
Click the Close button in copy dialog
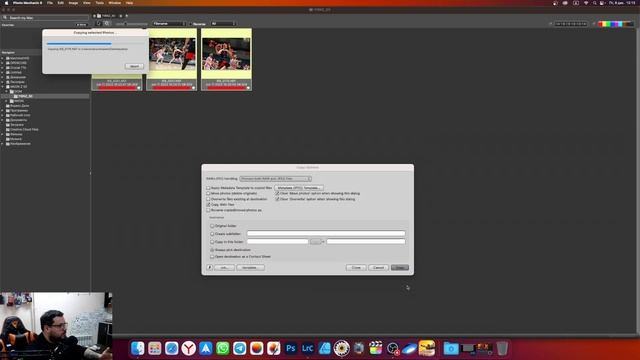(x=356, y=268)
